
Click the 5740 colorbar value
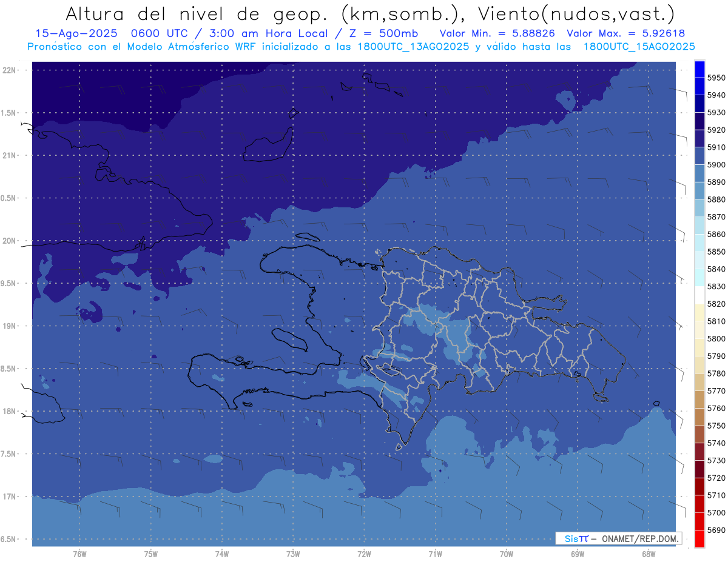tap(716, 443)
